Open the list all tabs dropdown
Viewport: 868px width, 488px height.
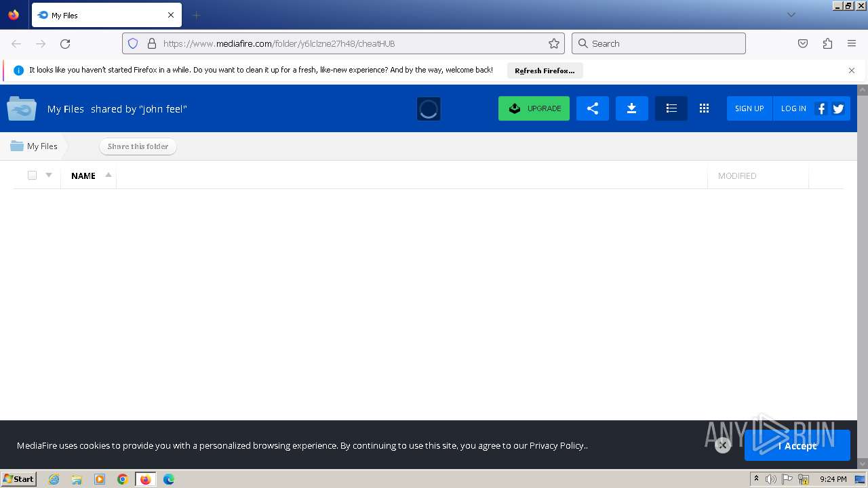(791, 15)
